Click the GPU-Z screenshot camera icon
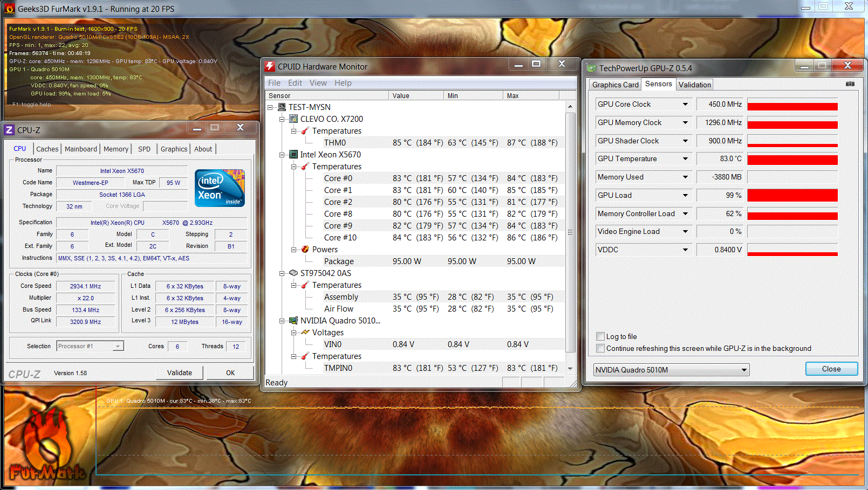The width and height of the screenshot is (868, 490). tap(850, 84)
